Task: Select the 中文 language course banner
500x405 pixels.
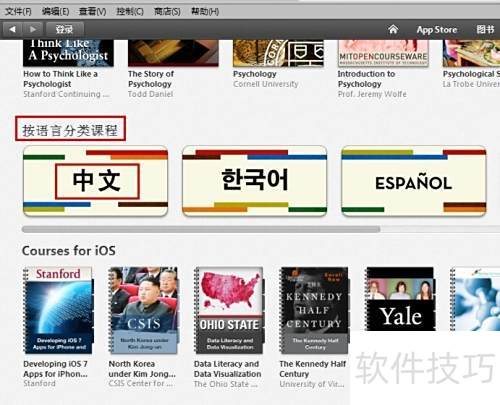Action: (96, 181)
